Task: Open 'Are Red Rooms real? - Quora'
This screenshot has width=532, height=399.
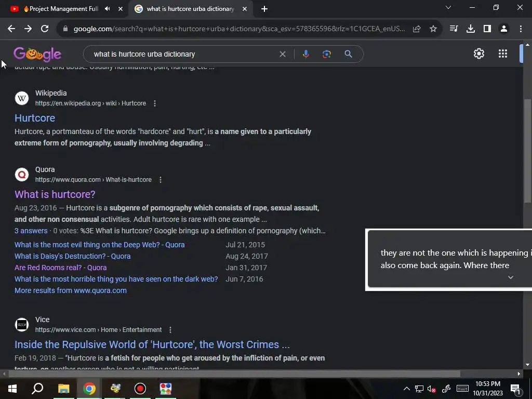Action: 60,268
